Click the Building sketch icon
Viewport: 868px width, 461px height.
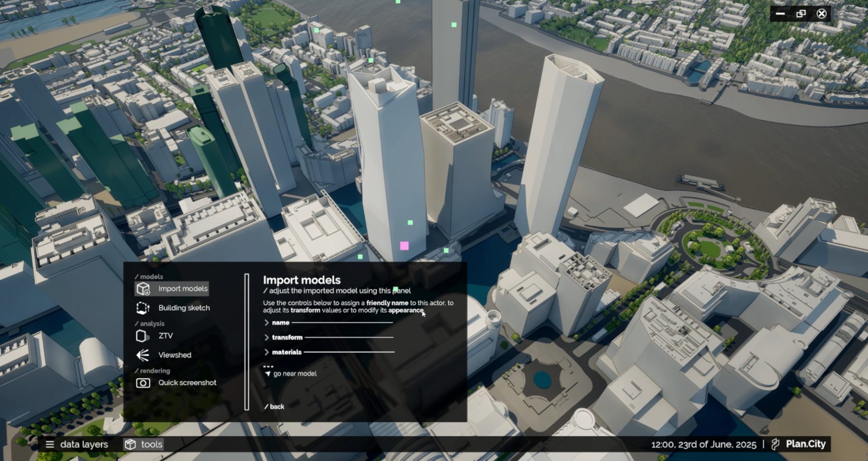coord(142,308)
